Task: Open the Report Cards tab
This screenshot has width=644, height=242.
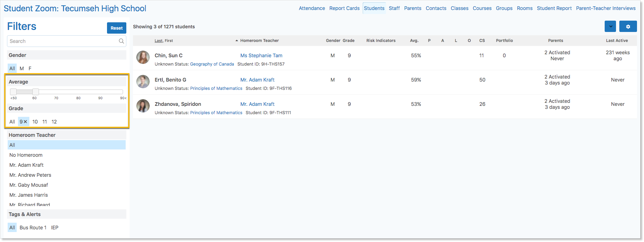Action: pos(344,8)
